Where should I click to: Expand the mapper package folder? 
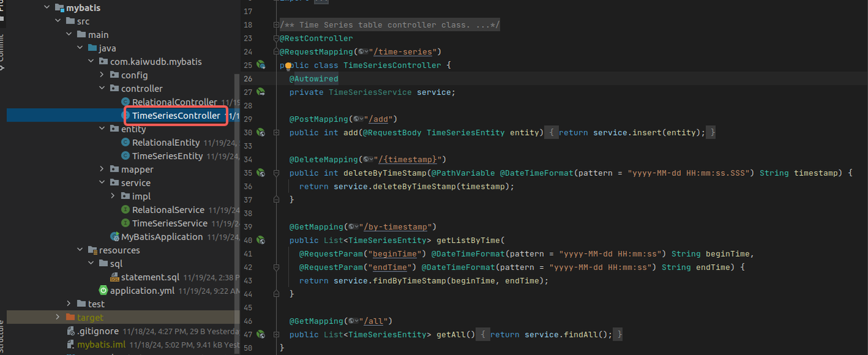pyautogui.click(x=102, y=170)
